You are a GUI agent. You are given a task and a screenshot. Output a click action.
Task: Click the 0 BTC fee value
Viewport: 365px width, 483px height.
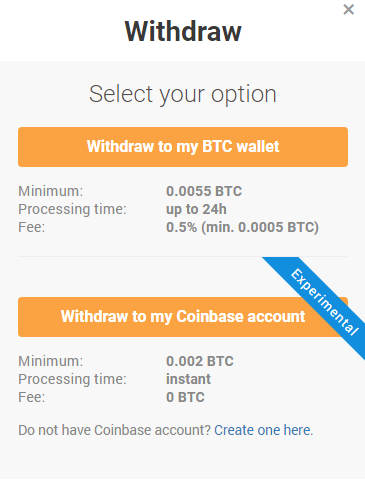click(185, 397)
